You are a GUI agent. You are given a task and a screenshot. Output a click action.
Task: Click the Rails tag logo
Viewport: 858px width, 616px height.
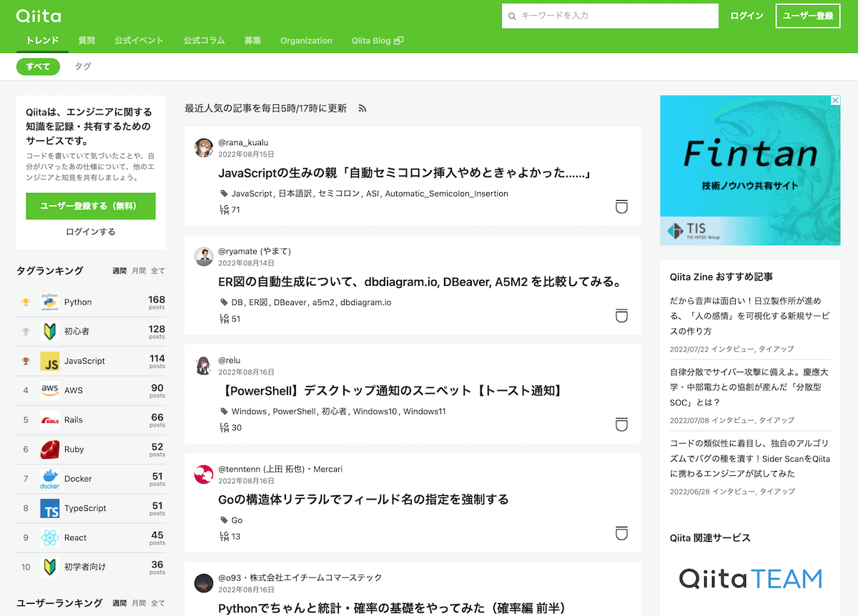click(x=49, y=420)
